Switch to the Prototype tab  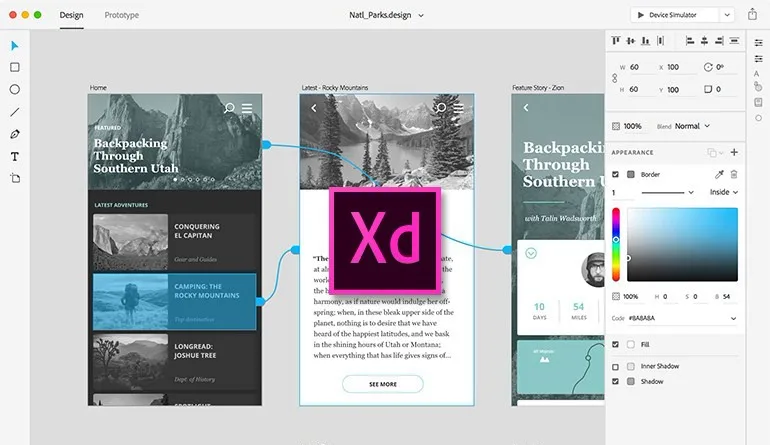(122, 15)
